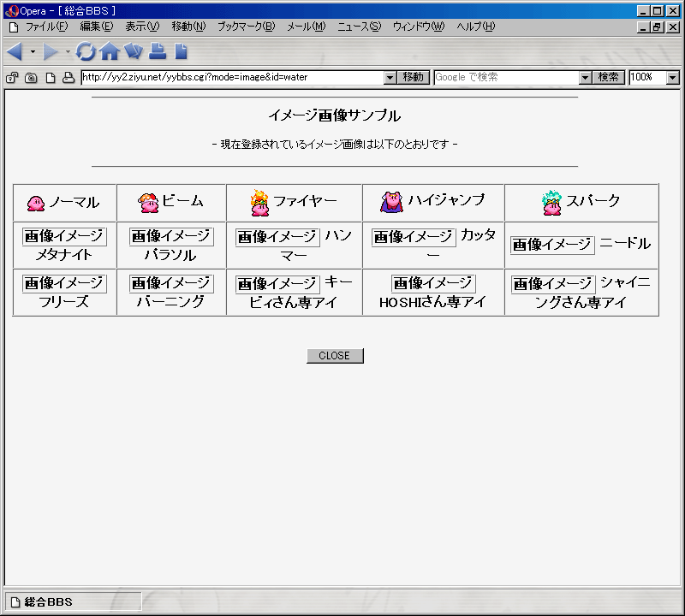This screenshot has height=616, width=685.
Task: Open the ウィンドウ(W) menu
Action: 419,27
